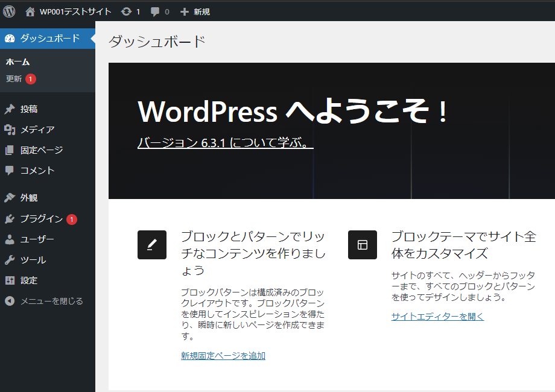Image resolution: width=555 pixels, height=392 pixels.
Task: Click the layout icon beside ブロックテーマ heading
Action: (363, 245)
